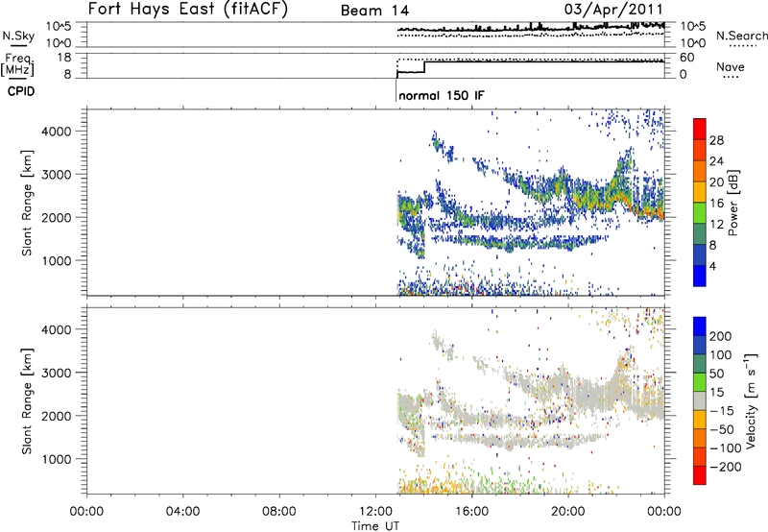The width and height of the screenshot is (768, 532).
Task: Click the 'N.Search' legend label
Action: click(x=741, y=36)
